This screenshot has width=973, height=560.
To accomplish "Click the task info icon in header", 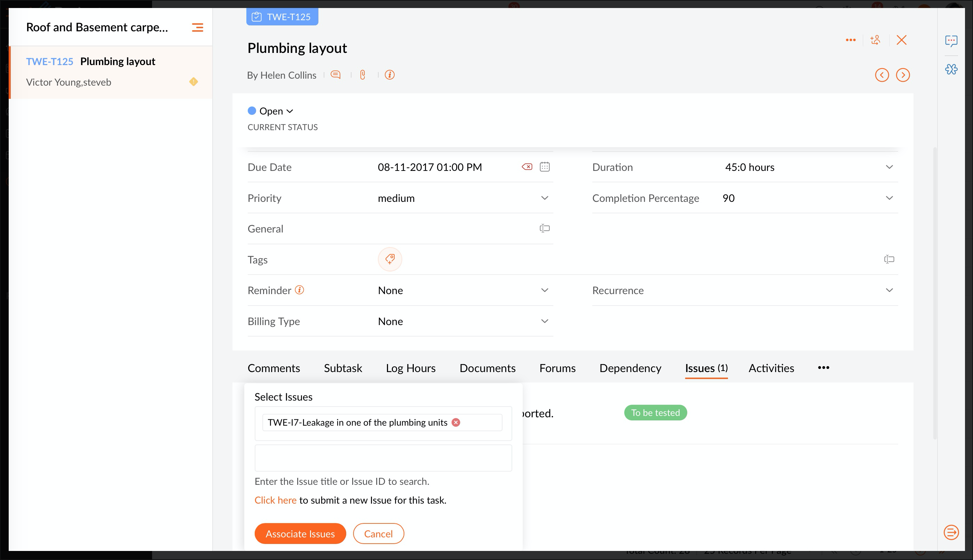I will pyautogui.click(x=389, y=74).
